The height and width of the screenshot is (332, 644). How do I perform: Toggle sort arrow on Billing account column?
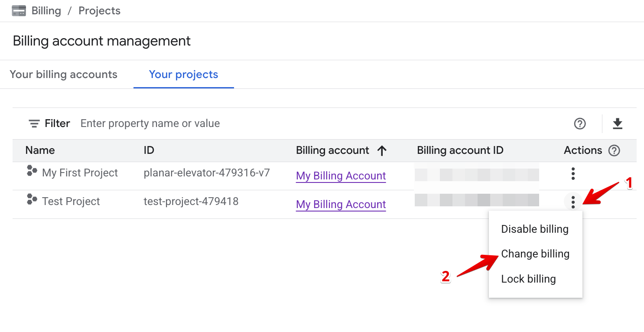click(381, 150)
